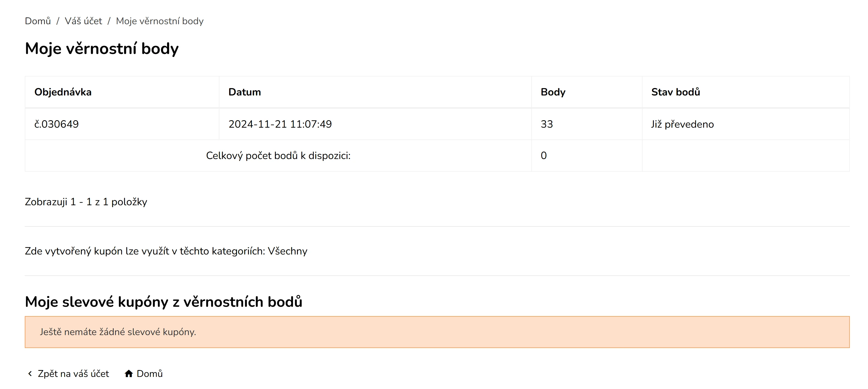Go to Váš účet via breadcrumb
The image size is (868, 389).
(x=83, y=21)
